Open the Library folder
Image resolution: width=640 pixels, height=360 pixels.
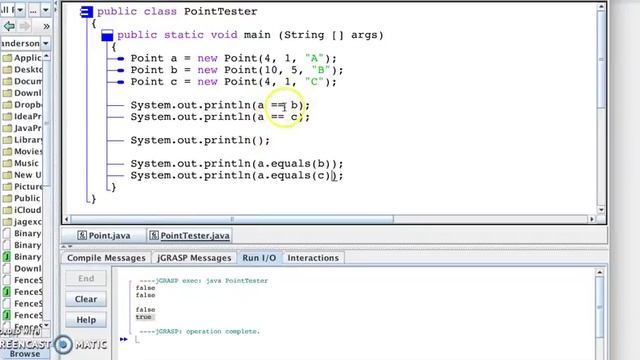(22, 140)
